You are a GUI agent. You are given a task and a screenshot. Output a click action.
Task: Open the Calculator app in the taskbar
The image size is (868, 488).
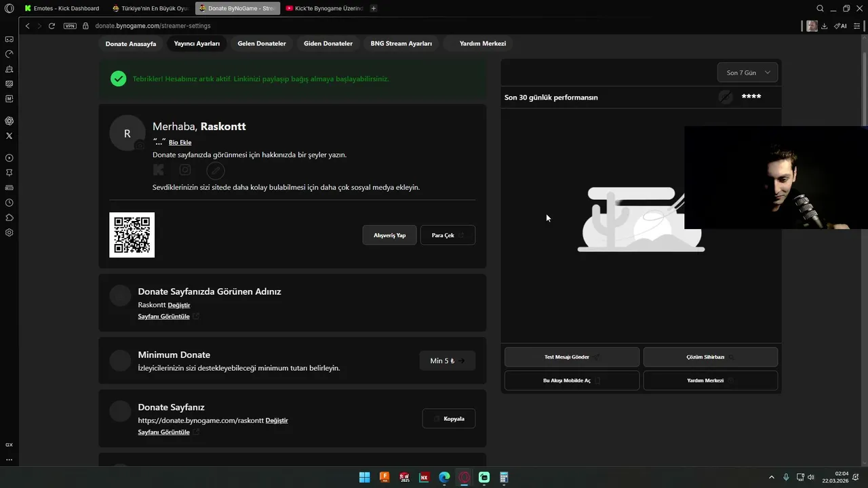click(x=504, y=477)
